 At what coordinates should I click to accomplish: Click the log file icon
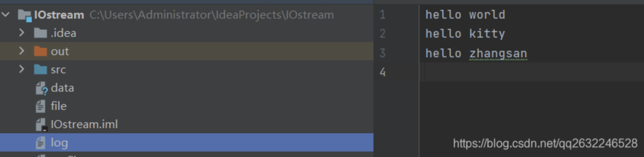tap(41, 143)
